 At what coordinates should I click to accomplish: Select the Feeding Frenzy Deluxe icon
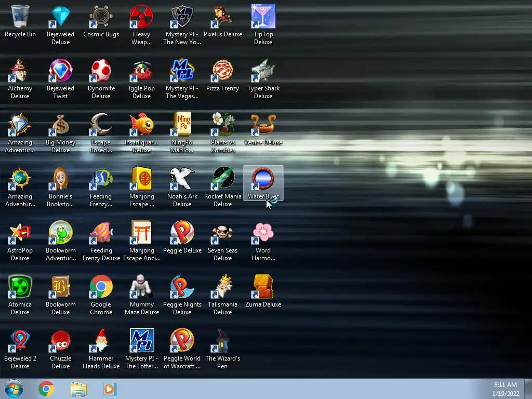pyautogui.click(x=101, y=232)
